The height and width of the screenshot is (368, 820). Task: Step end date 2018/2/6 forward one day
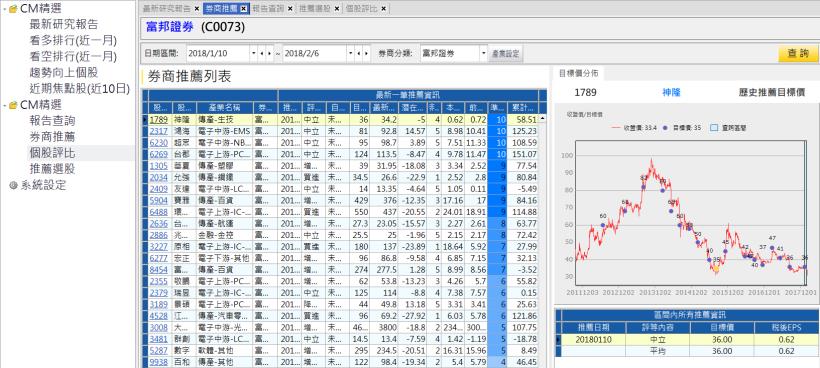(x=367, y=53)
